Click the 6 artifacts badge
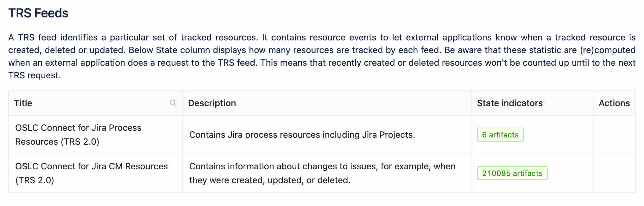The image size is (644, 206). pyautogui.click(x=500, y=135)
